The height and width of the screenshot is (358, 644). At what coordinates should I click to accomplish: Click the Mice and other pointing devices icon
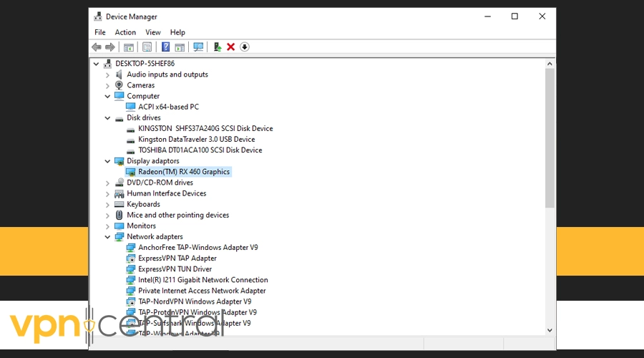(119, 215)
